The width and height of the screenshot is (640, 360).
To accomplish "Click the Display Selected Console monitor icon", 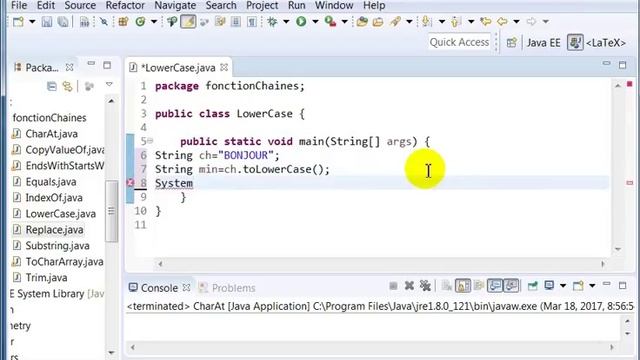I will click(549, 286).
